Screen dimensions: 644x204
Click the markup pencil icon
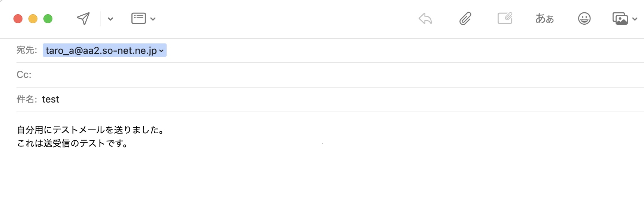(505, 18)
